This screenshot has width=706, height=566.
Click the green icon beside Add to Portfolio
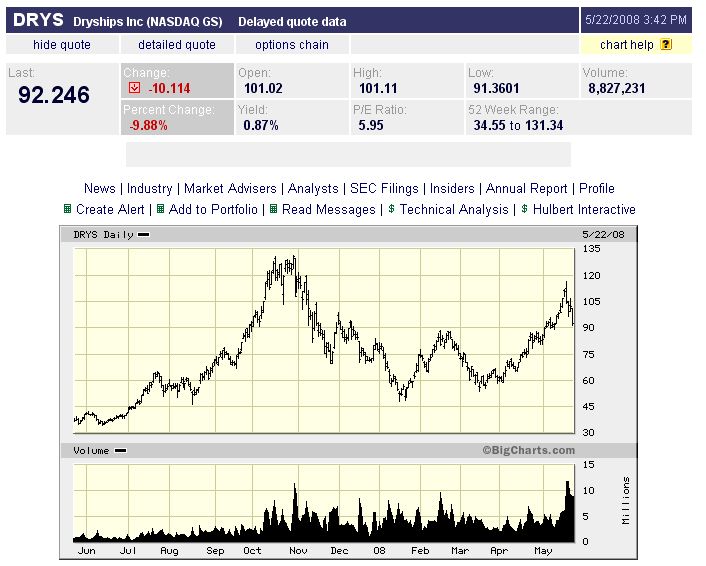coord(160,209)
